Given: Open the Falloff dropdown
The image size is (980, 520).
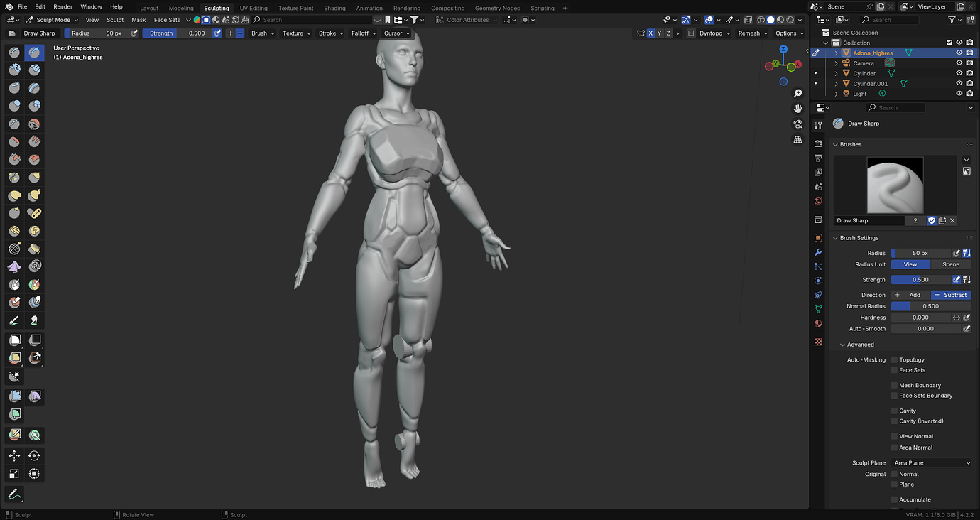Looking at the screenshot, I should [363, 33].
